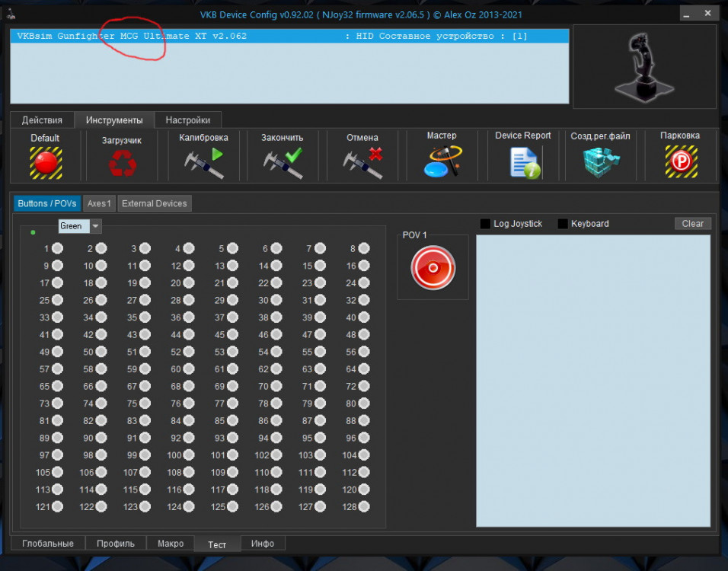The image size is (728, 571).
Task: Open the External Devices tab
Action: [x=154, y=203]
